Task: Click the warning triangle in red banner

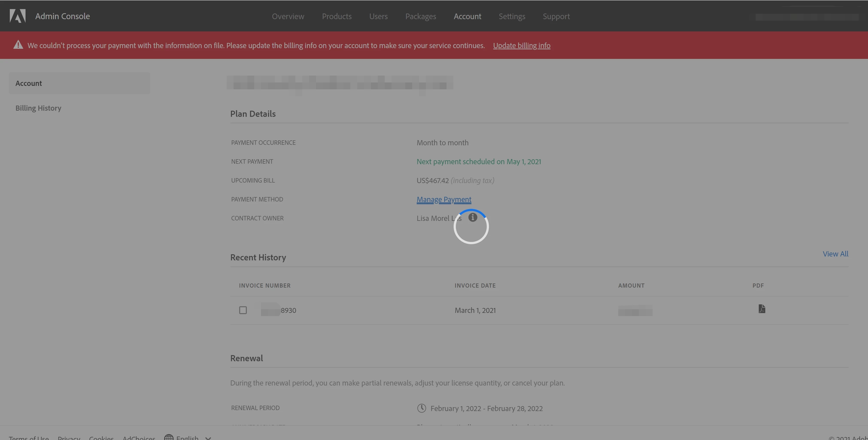Action: [18, 45]
